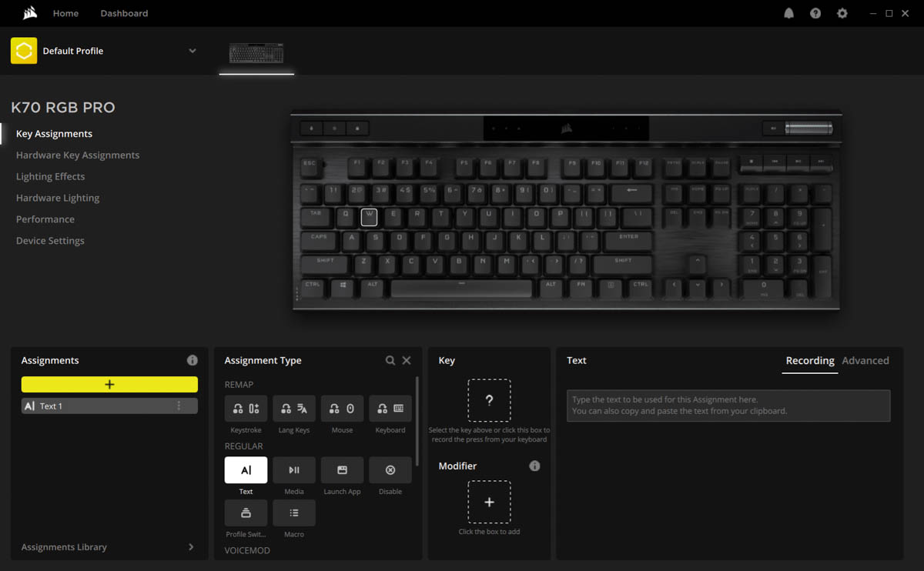Viewport: 924px width, 571px height.
Task: Open Lighting Effects section
Action: tap(50, 177)
